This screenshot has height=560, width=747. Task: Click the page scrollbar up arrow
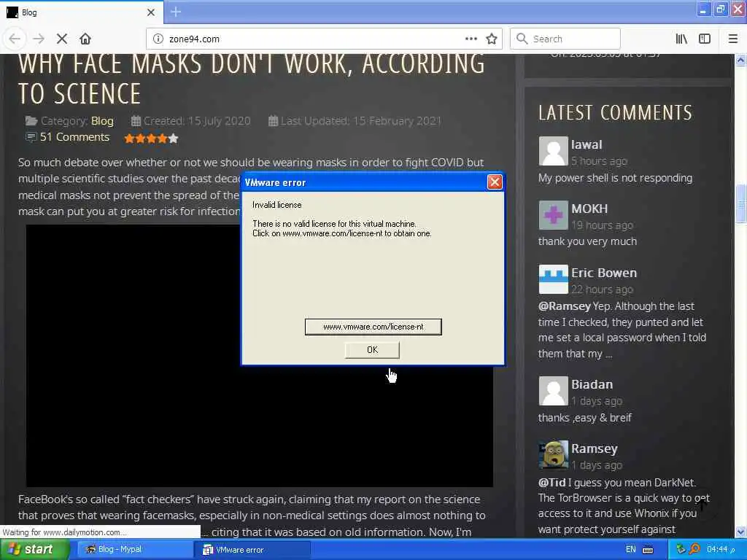[740, 60]
